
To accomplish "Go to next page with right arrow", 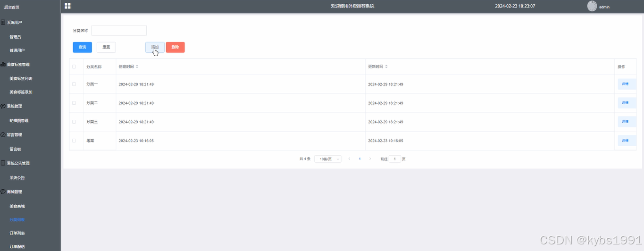I will pos(370,159).
